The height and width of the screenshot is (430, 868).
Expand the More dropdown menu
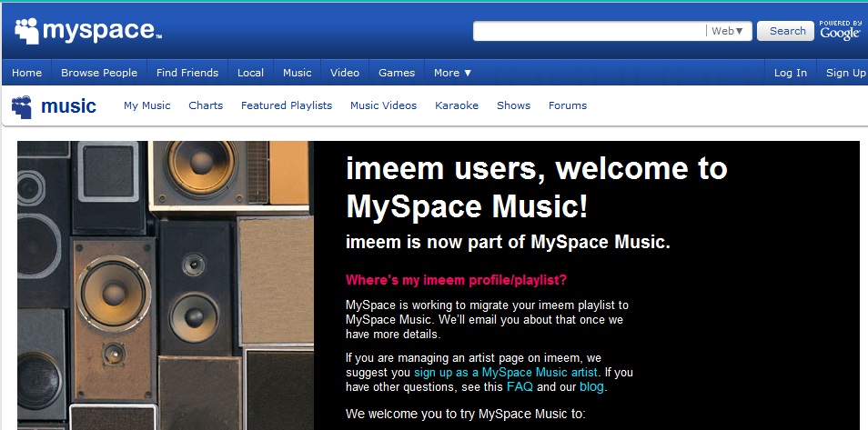coord(452,73)
